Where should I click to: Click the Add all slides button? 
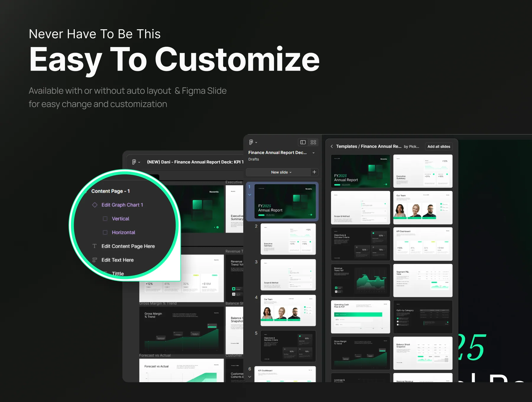point(439,147)
